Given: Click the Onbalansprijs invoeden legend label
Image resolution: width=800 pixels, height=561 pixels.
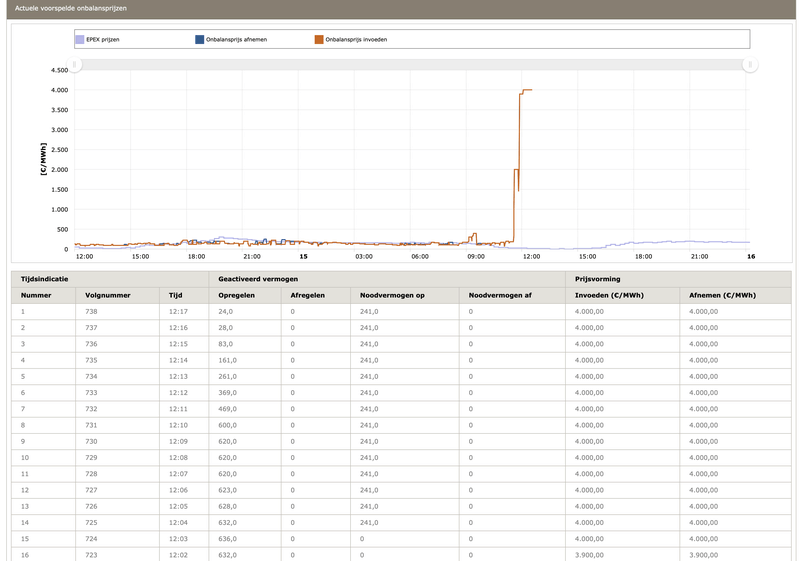Looking at the screenshot, I should click(356, 40).
